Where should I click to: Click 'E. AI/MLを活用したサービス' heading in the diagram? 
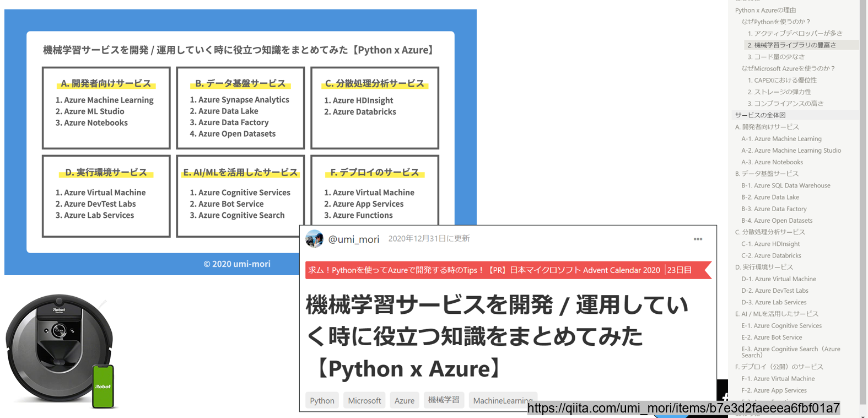pyautogui.click(x=240, y=173)
